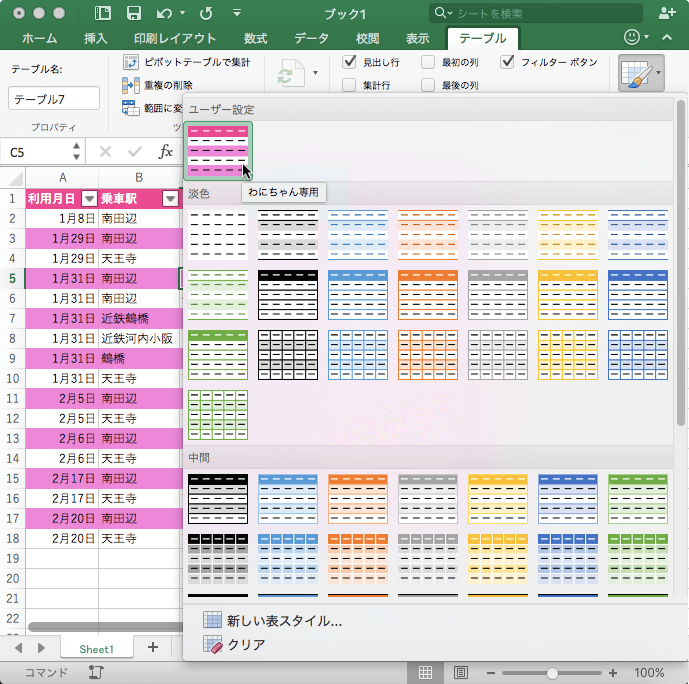Select the pink わにちゃん専用 custom style

pos(218,148)
